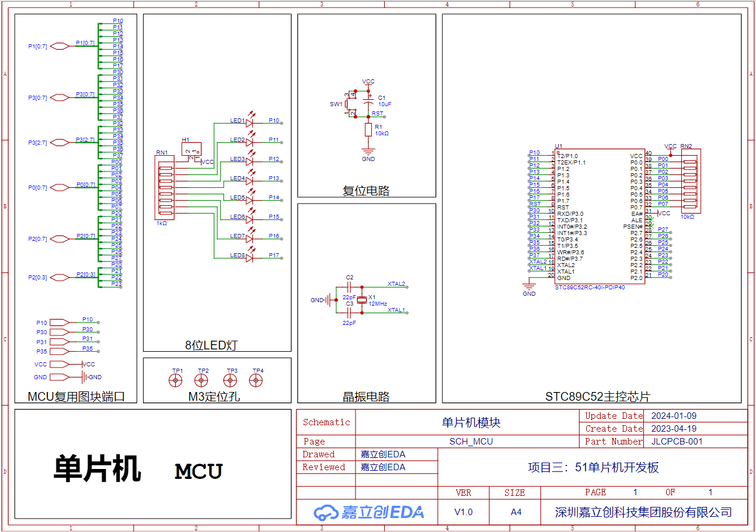
Task: Click the schematic name '单片机模块'
Action: [471, 422]
